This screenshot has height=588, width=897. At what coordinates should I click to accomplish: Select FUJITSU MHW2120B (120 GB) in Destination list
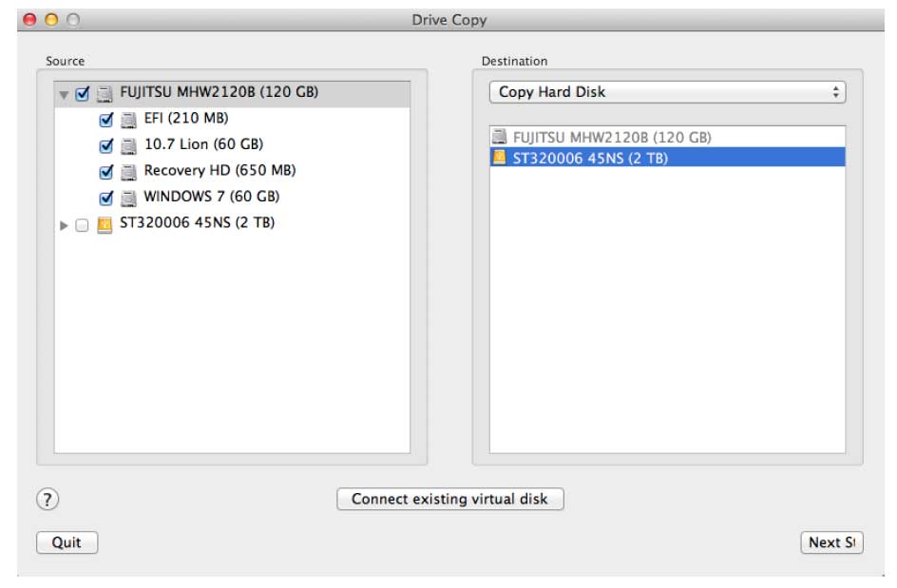click(x=667, y=137)
